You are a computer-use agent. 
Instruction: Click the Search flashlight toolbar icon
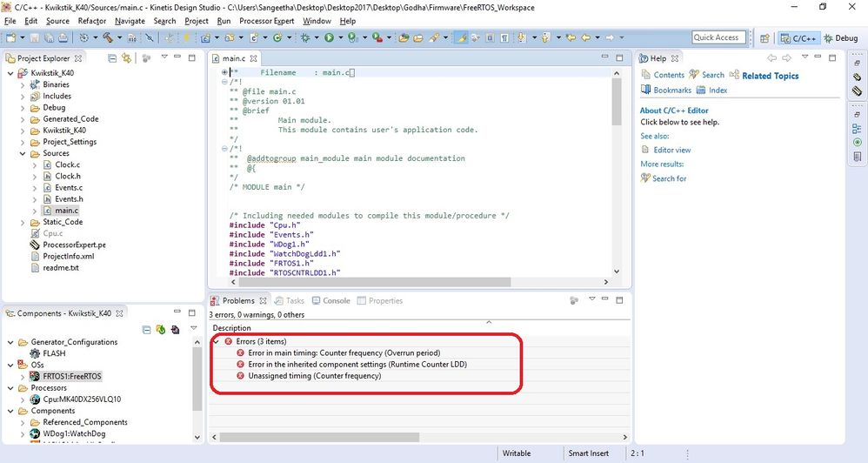click(434, 37)
